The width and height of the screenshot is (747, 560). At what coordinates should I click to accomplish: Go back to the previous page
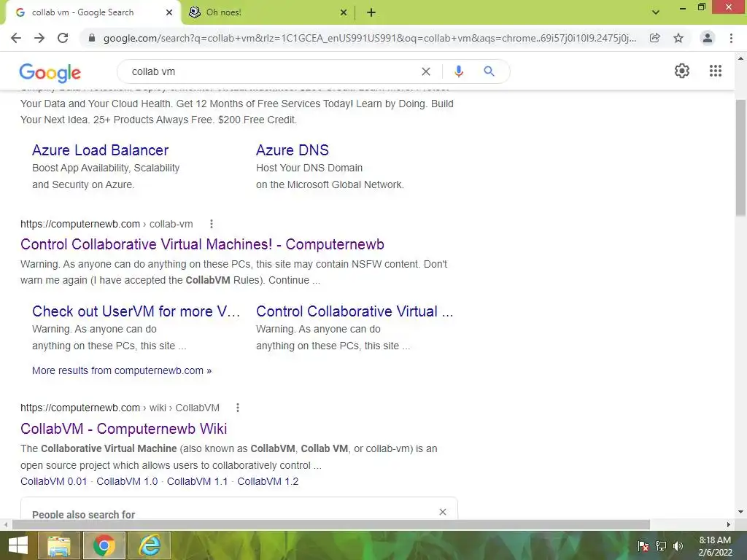coord(16,38)
